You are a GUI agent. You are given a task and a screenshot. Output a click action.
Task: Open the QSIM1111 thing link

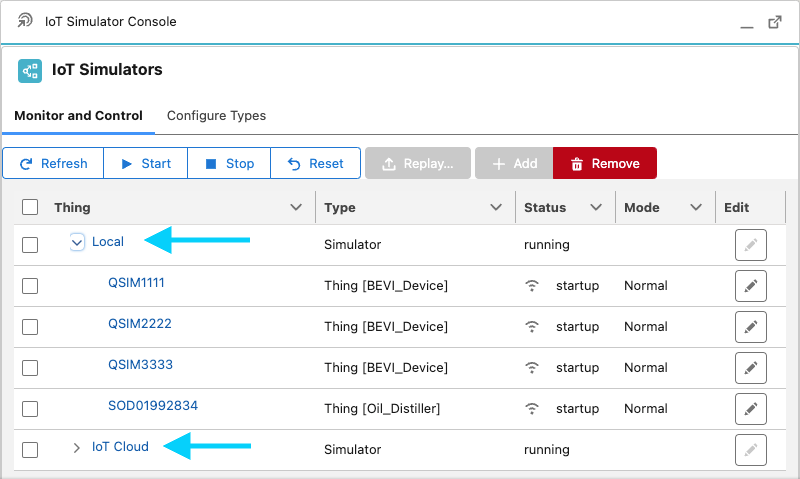(136, 283)
